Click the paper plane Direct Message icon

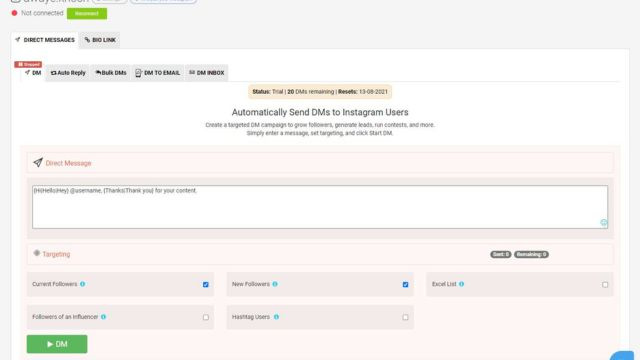38,162
